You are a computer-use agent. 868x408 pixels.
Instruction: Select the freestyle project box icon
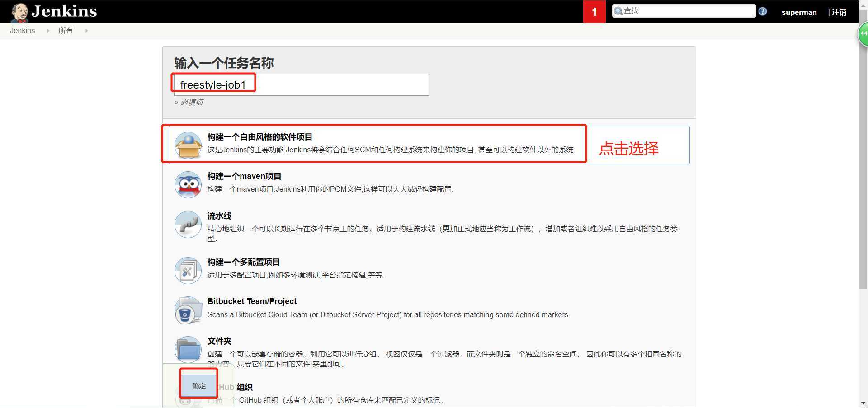click(x=188, y=145)
